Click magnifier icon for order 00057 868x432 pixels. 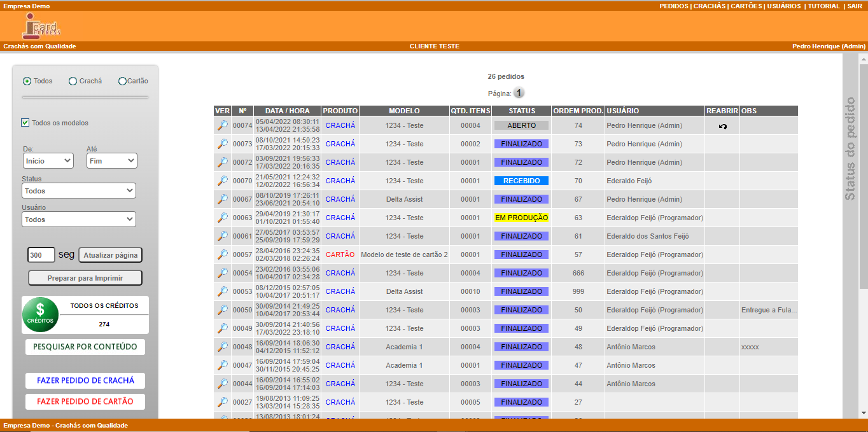(222, 255)
